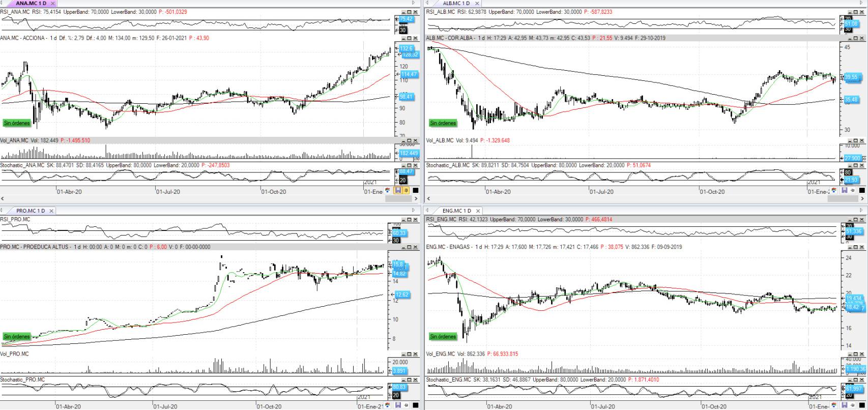This screenshot has height=410, width=868.
Task: Close the PRO.MC 1 D tab
Action: 51,211
